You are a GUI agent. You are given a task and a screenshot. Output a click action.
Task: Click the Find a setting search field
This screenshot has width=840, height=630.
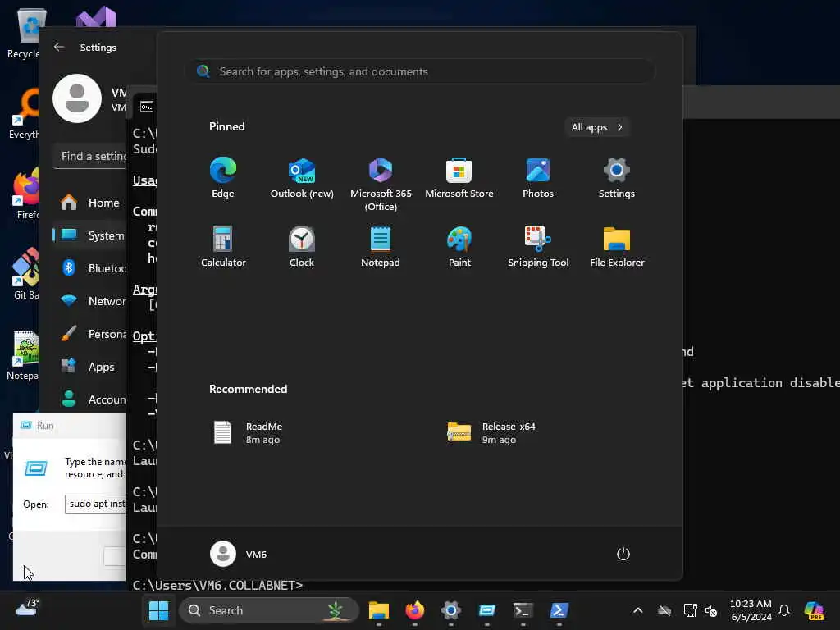90,156
